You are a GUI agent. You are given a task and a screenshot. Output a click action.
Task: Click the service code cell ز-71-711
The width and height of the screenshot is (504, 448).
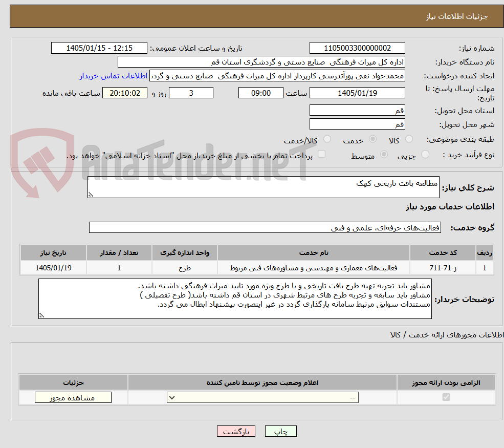pyautogui.click(x=443, y=268)
